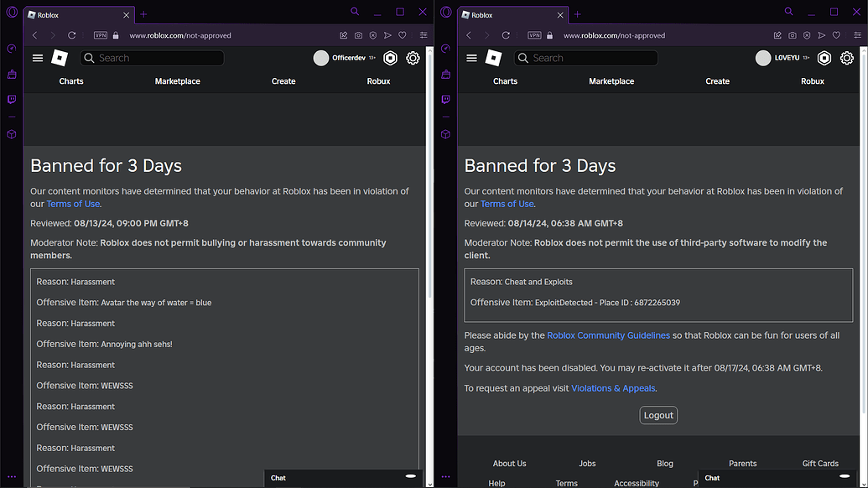Click Roblox logo in left window
This screenshot has height=488, width=868.
60,58
